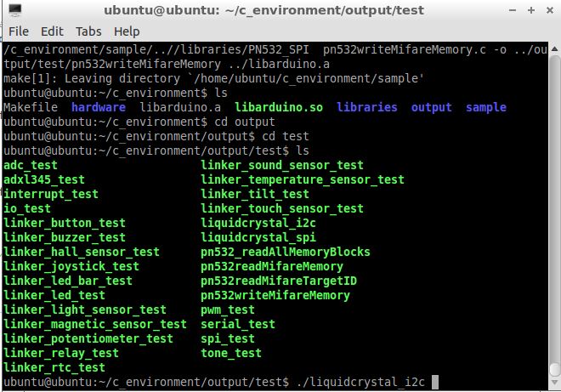Click the hardware directory name
This screenshot has width=561, height=392.
[x=99, y=107]
